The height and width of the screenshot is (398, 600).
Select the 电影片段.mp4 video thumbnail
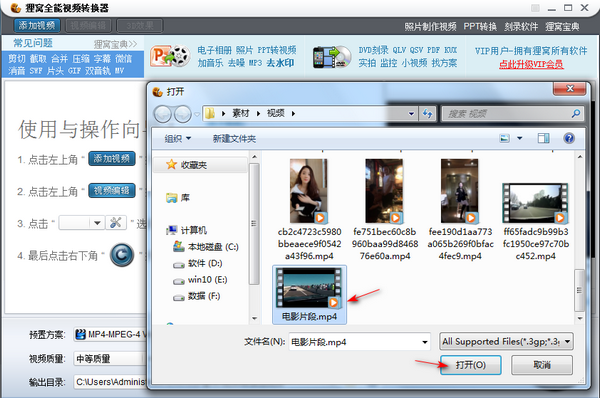(309, 295)
